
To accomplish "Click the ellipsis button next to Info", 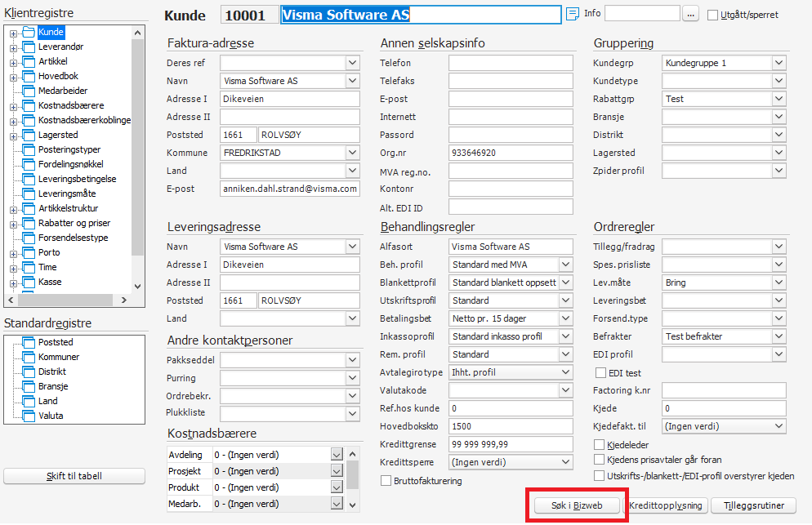I will coord(690,15).
